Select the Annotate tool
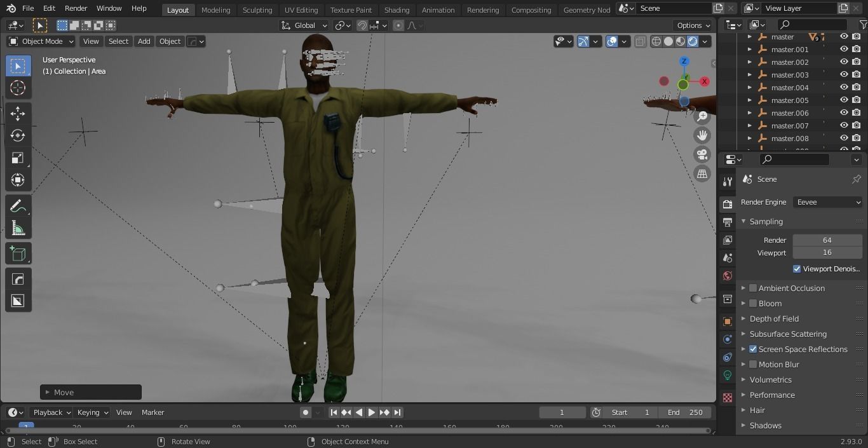 point(18,206)
